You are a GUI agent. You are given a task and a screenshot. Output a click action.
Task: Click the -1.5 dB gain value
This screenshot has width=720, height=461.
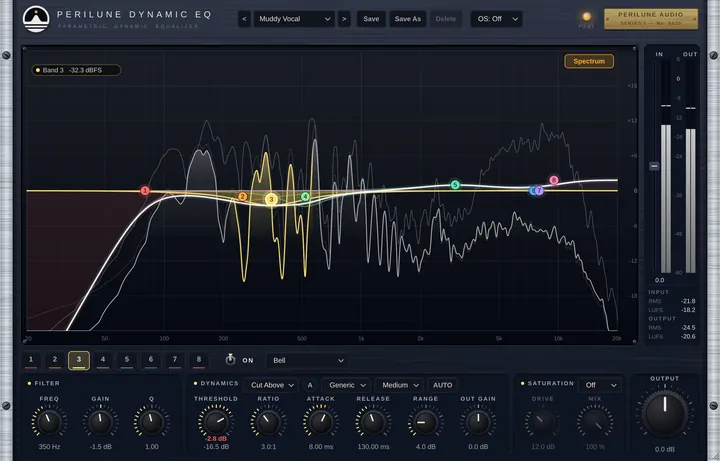pyautogui.click(x=101, y=447)
